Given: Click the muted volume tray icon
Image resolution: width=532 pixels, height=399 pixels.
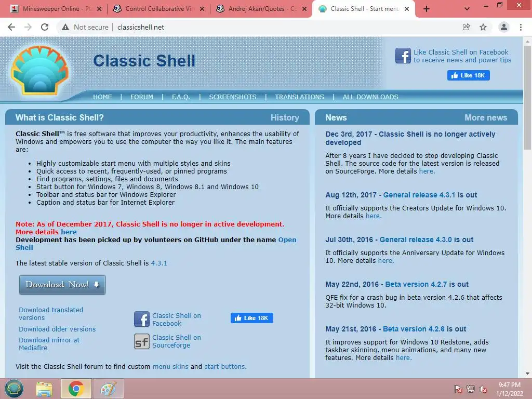Looking at the screenshot, I should (483, 389).
